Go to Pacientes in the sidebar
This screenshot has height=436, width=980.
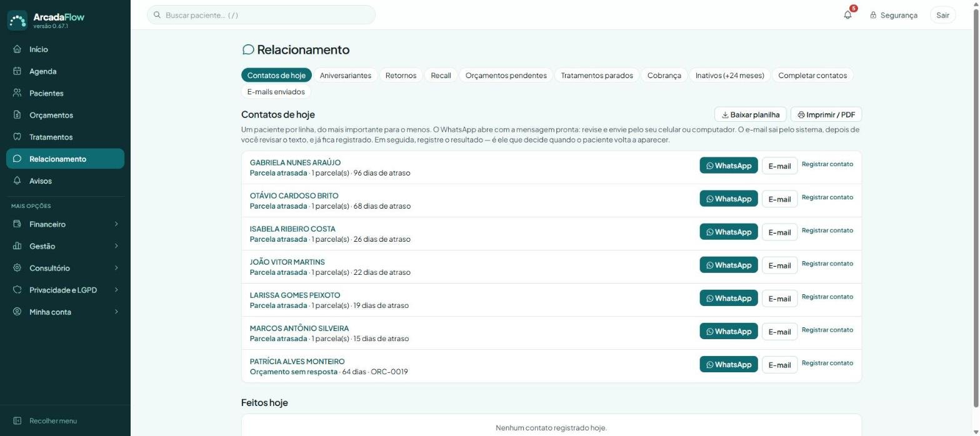pyautogui.click(x=65, y=93)
